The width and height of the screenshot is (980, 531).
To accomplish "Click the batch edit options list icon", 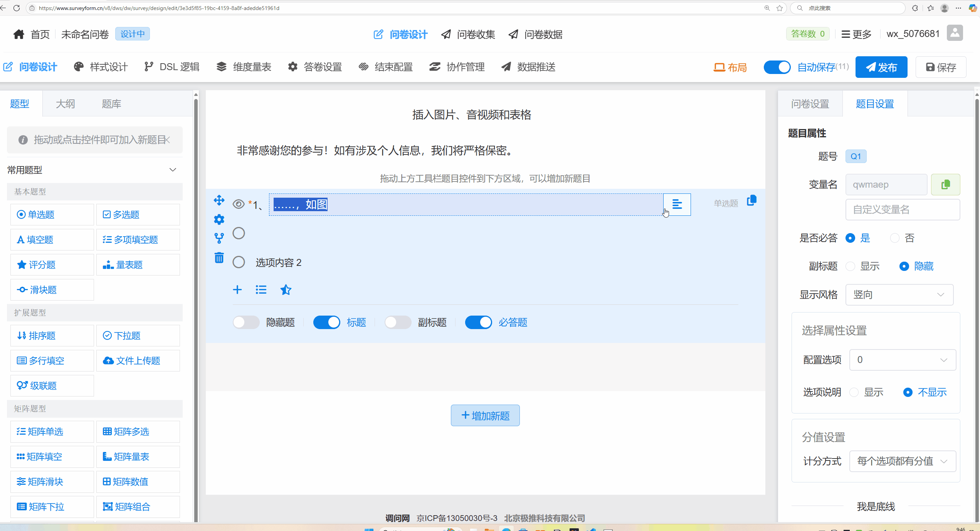I will pos(261,290).
